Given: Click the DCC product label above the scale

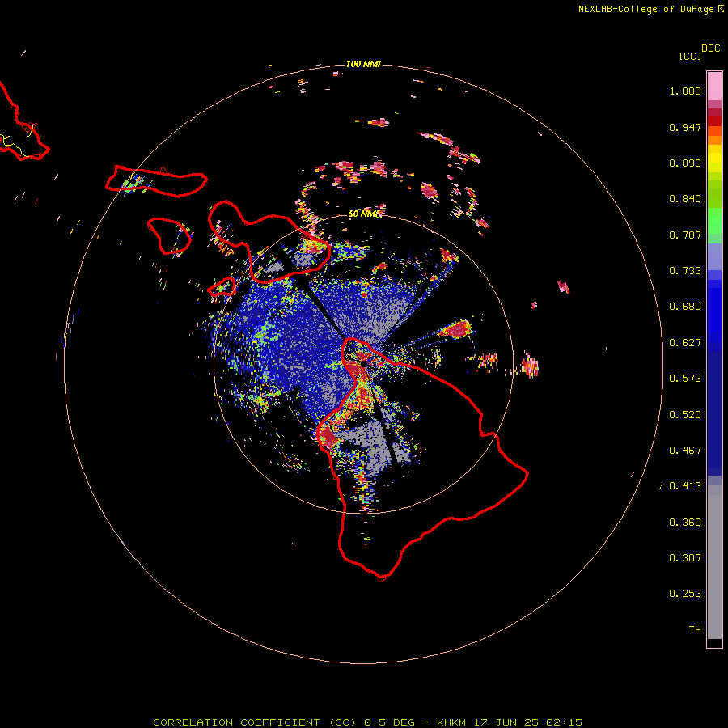Looking at the screenshot, I should coord(710,49).
